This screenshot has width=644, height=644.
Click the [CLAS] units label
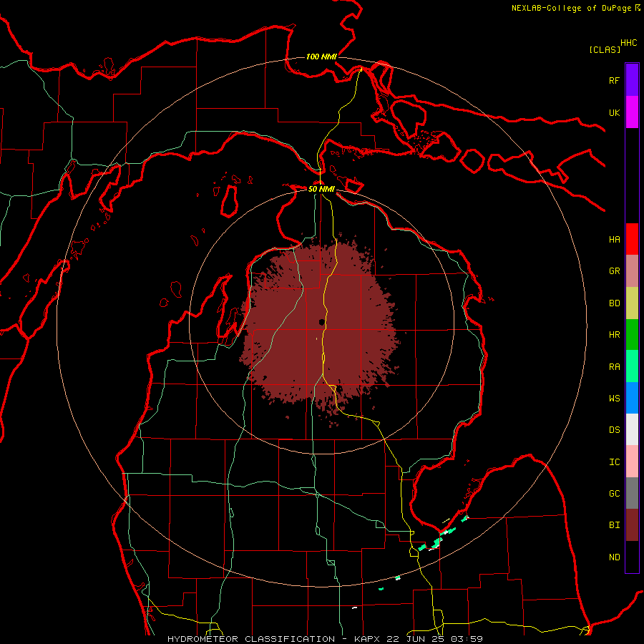point(605,49)
